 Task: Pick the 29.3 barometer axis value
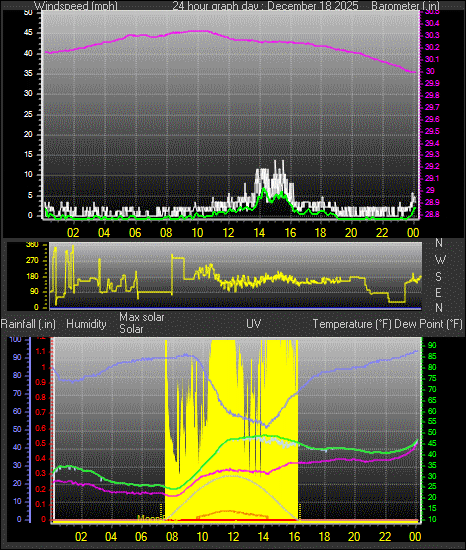[432, 154]
